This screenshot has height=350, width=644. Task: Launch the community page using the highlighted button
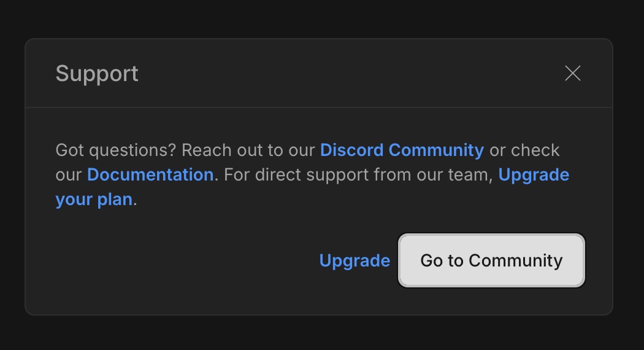491,260
